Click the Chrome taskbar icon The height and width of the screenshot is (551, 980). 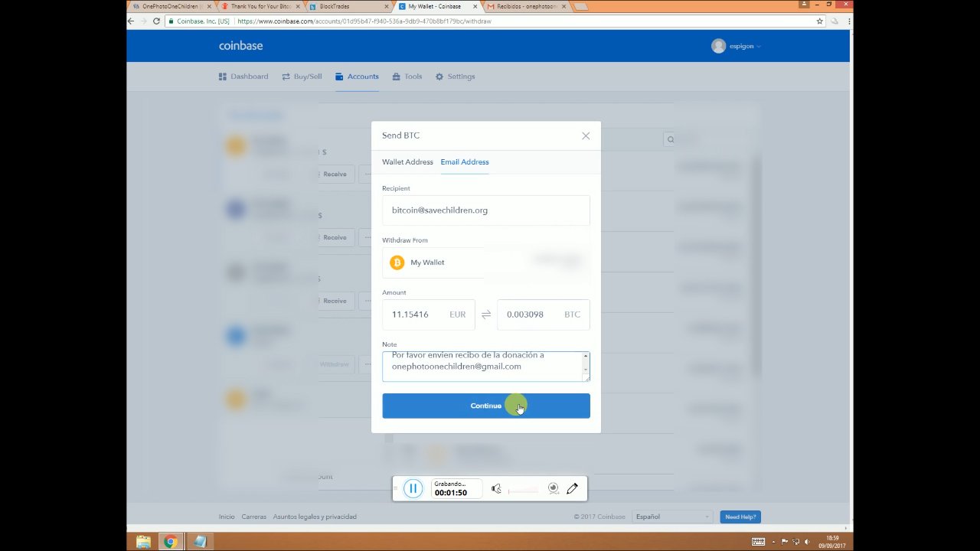171,542
